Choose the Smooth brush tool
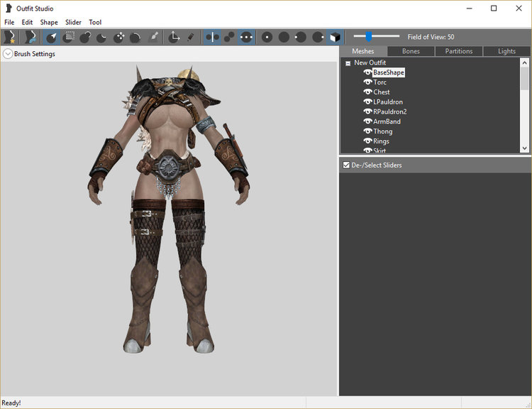532x409 pixels. coord(135,37)
